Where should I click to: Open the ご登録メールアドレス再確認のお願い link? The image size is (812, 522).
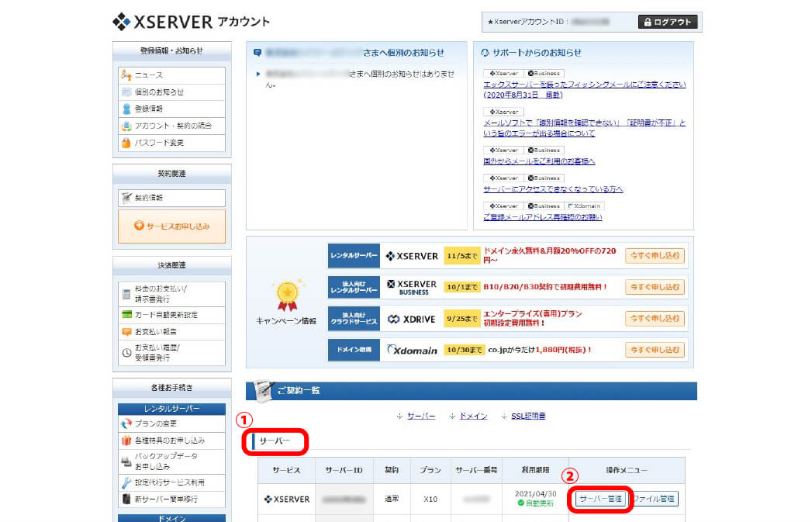pos(543,217)
